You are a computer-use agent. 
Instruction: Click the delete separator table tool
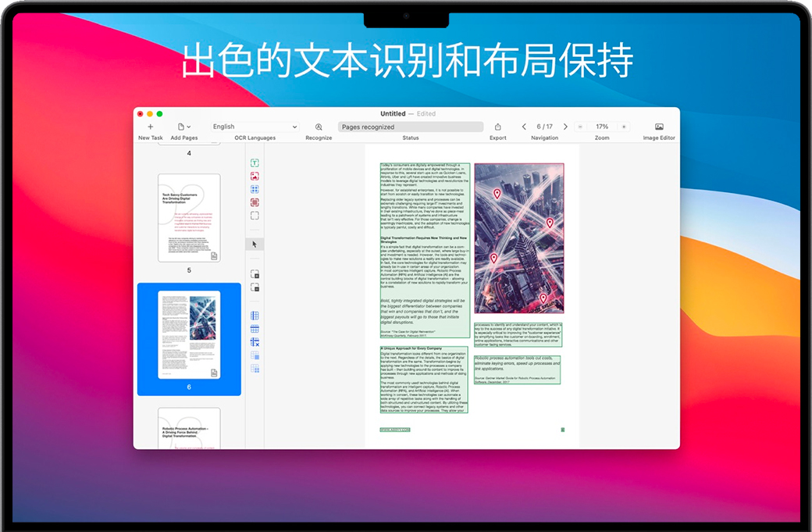(x=255, y=342)
